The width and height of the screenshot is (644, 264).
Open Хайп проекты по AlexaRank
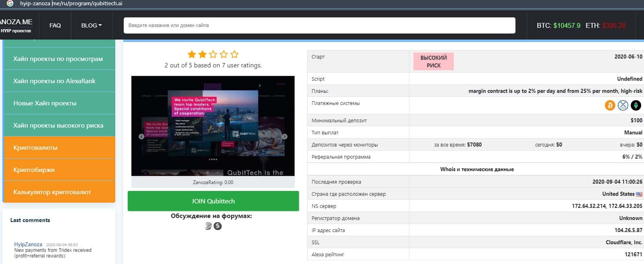(59, 81)
